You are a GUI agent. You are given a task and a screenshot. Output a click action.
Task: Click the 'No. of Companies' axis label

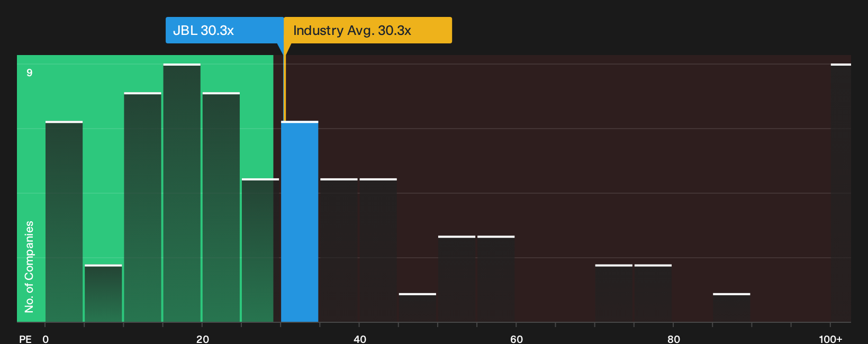(x=29, y=267)
